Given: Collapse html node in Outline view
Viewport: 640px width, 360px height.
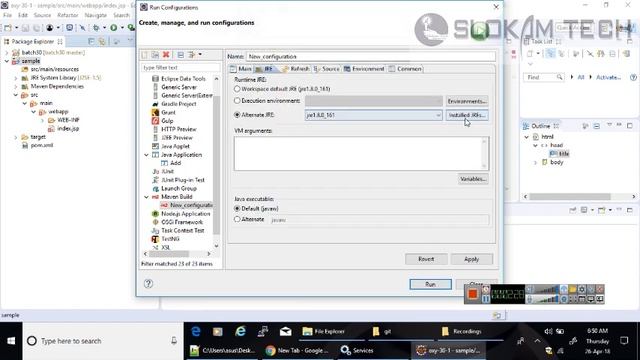Looking at the screenshot, I should point(527,137).
